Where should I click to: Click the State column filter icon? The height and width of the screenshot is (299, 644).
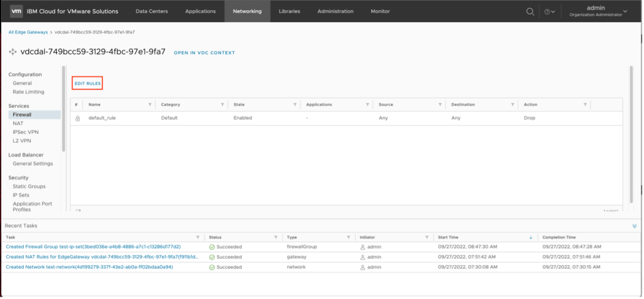coord(295,104)
